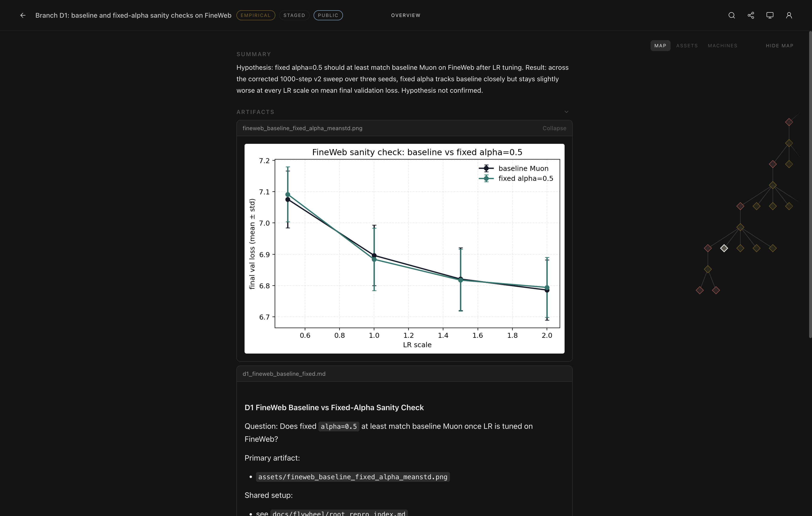The width and height of the screenshot is (812, 516).
Task: Go back using the left arrow icon
Action: coord(23,15)
